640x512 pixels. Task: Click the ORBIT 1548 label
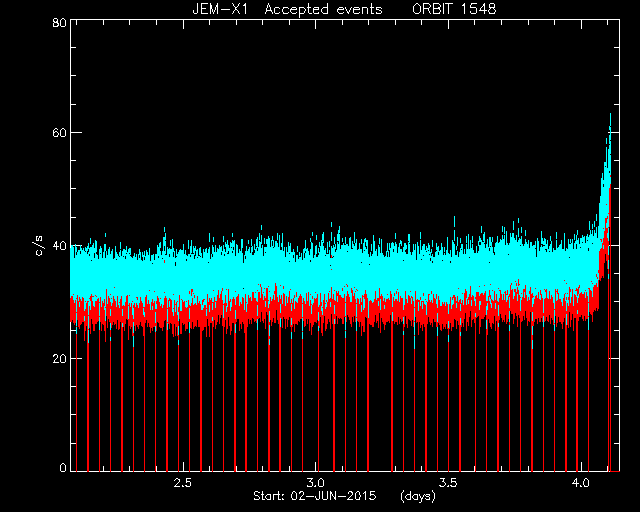click(x=454, y=9)
